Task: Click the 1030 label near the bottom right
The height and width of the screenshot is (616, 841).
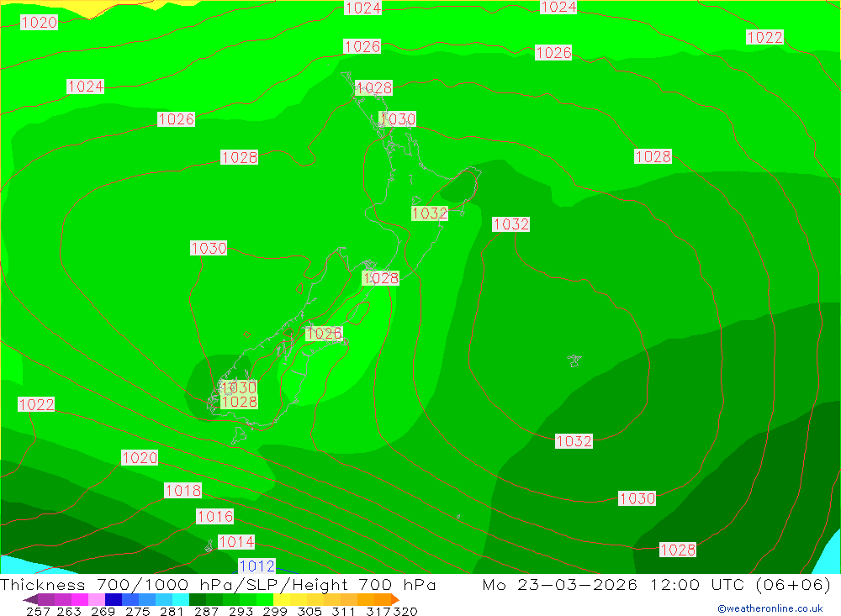Action: [637, 498]
